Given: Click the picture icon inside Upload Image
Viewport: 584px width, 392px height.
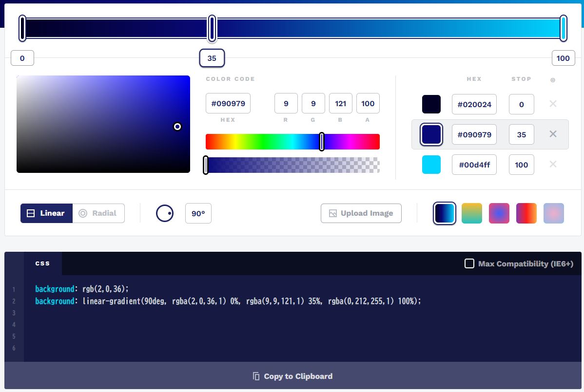Looking at the screenshot, I should pos(333,213).
